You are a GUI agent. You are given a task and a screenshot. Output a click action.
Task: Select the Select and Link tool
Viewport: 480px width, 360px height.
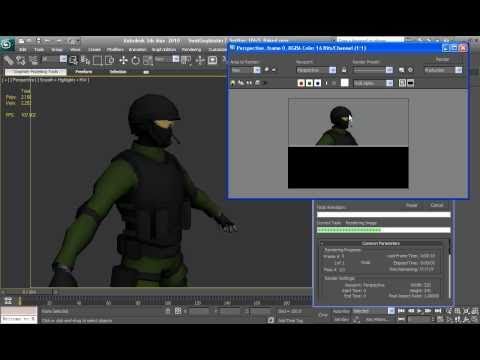pyautogui.click(x=9, y=60)
